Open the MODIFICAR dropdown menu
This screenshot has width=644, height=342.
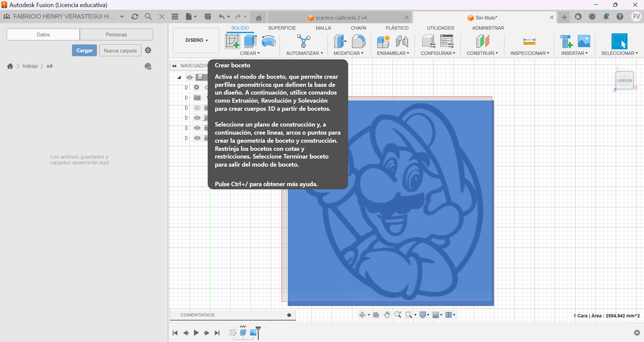(349, 53)
